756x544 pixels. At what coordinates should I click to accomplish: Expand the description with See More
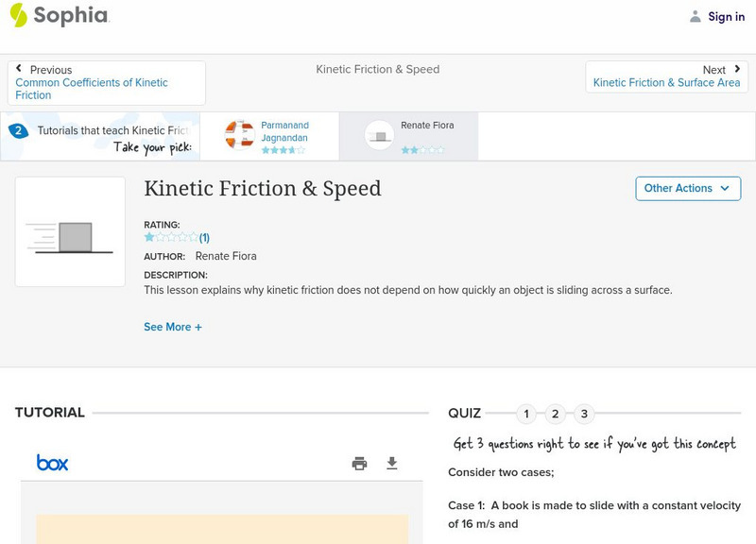[x=172, y=326]
